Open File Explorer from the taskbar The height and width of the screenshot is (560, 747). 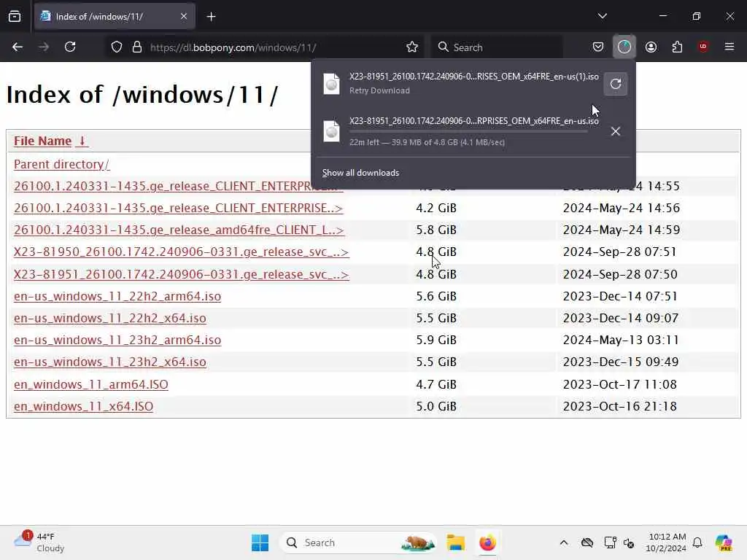[455, 542]
